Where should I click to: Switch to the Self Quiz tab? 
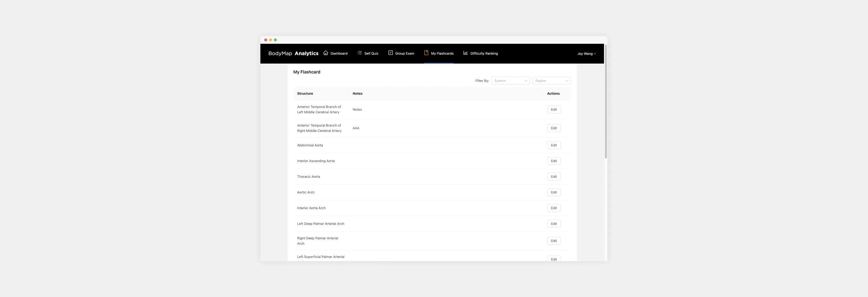(371, 53)
